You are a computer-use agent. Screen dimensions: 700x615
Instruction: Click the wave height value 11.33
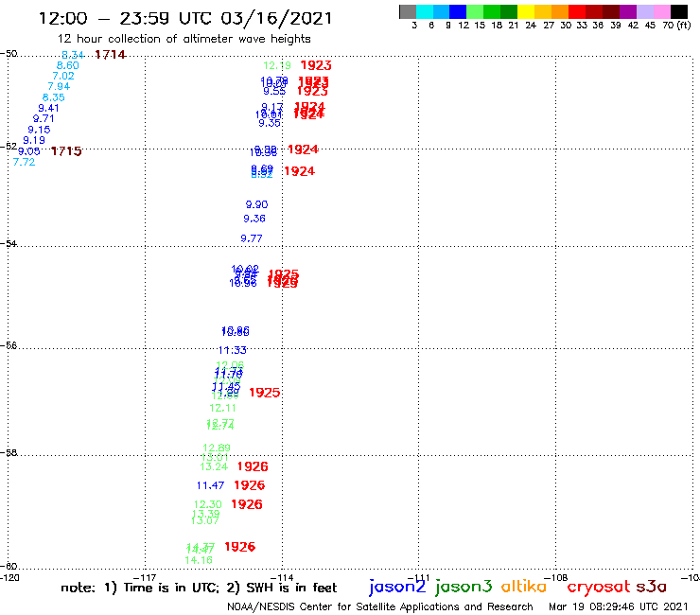tap(232, 350)
